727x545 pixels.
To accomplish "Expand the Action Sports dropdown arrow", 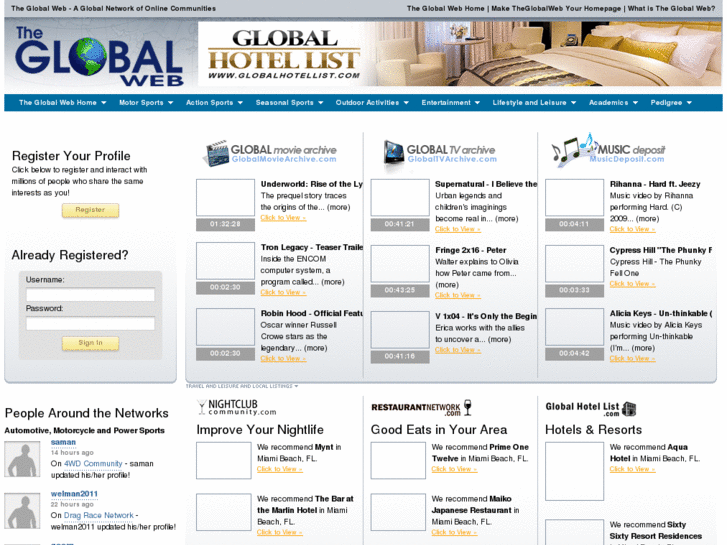I will [240, 103].
